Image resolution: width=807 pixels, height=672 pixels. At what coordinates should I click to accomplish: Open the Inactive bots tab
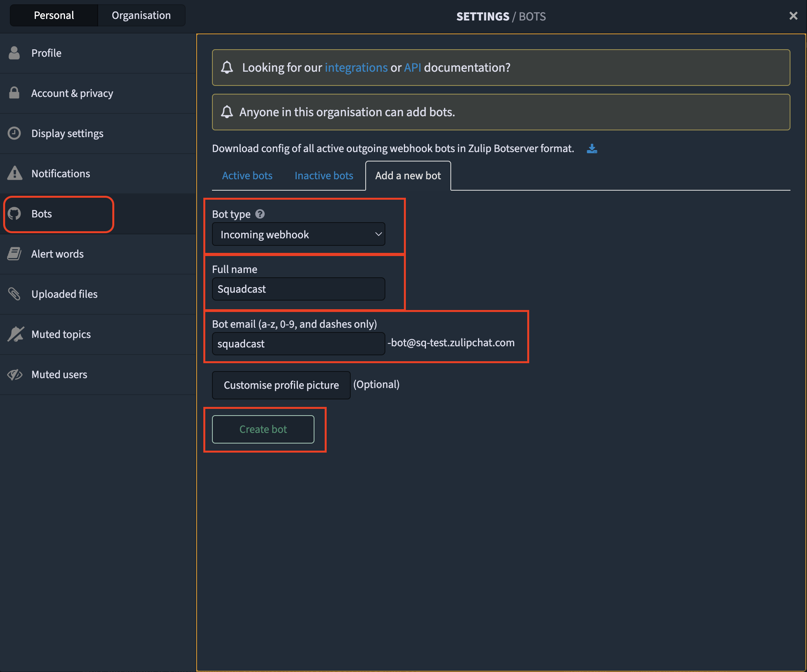324,176
